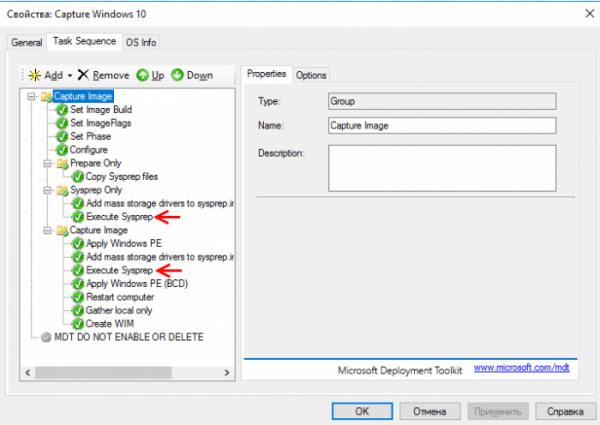Viewport: 600px width, 425px height.
Task: Select 'Set ImageFlags' step
Action: click(101, 123)
